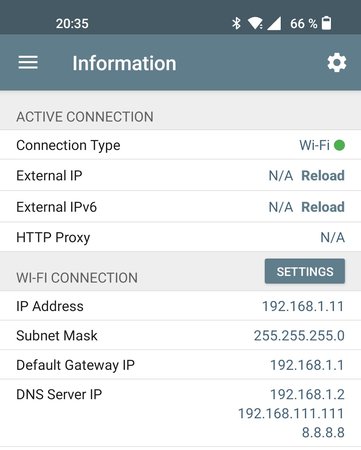Open the hamburger navigation menu
This screenshot has width=361, height=450.
pos(28,63)
